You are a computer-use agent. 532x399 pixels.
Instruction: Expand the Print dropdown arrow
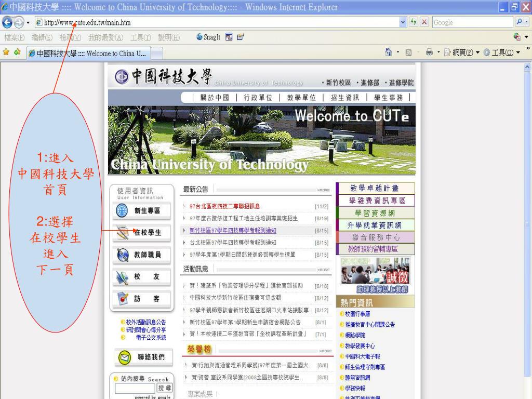point(438,52)
